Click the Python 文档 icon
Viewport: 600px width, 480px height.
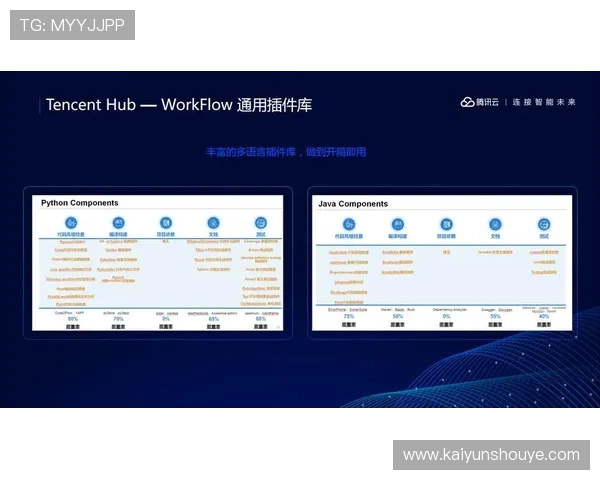pyautogui.click(x=213, y=223)
